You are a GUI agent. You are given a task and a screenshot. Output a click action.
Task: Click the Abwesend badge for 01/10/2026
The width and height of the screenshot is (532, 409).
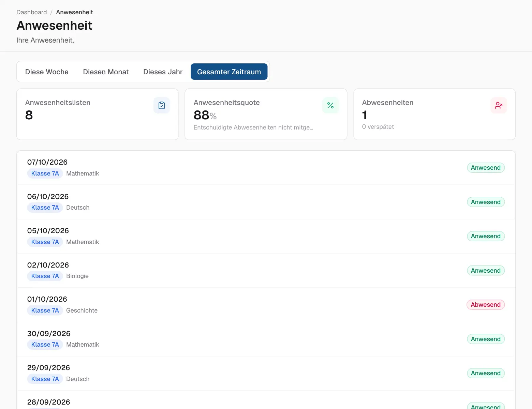[486, 305]
